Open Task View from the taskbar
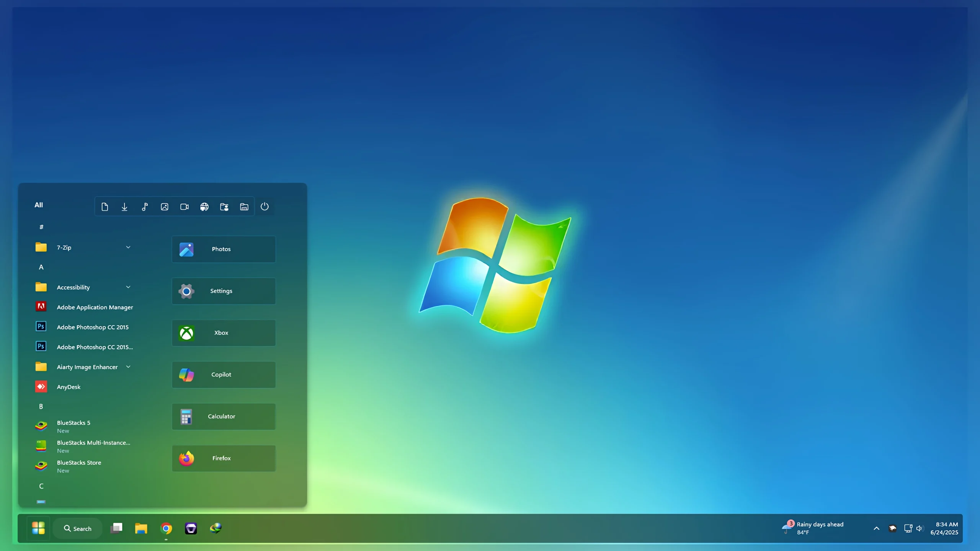 coord(116,528)
